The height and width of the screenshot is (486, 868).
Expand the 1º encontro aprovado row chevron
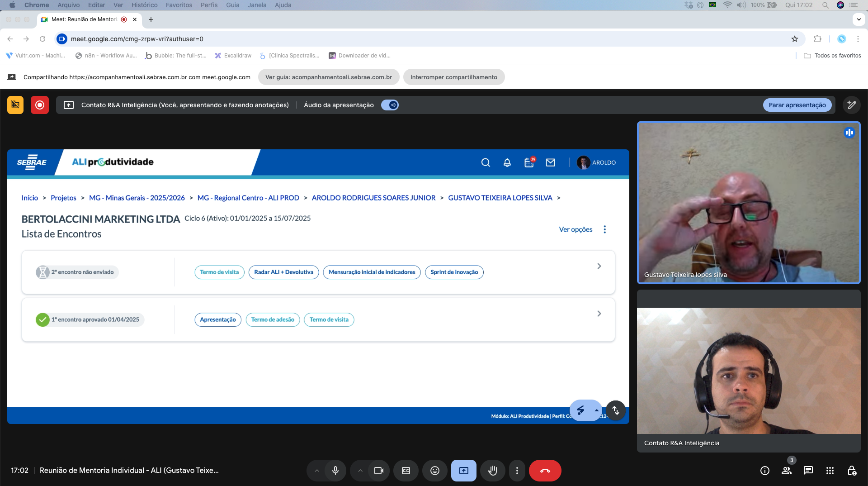pyautogui.click(x=599, y=314)
